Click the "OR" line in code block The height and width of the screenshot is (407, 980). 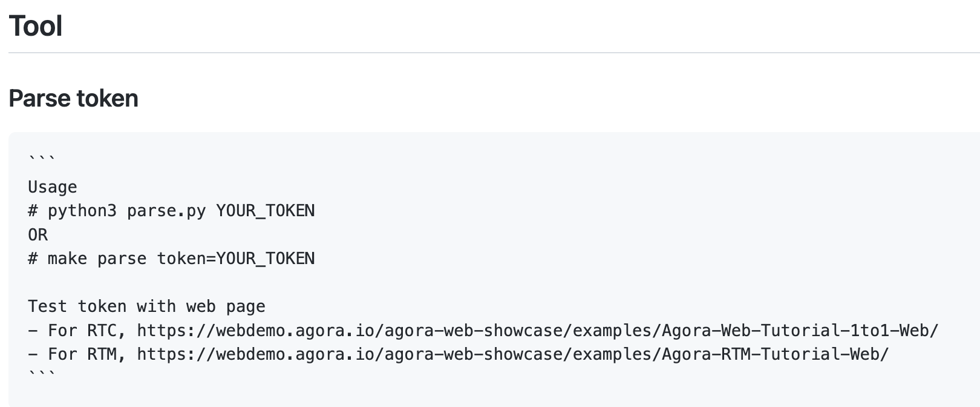tap(38, 235)
